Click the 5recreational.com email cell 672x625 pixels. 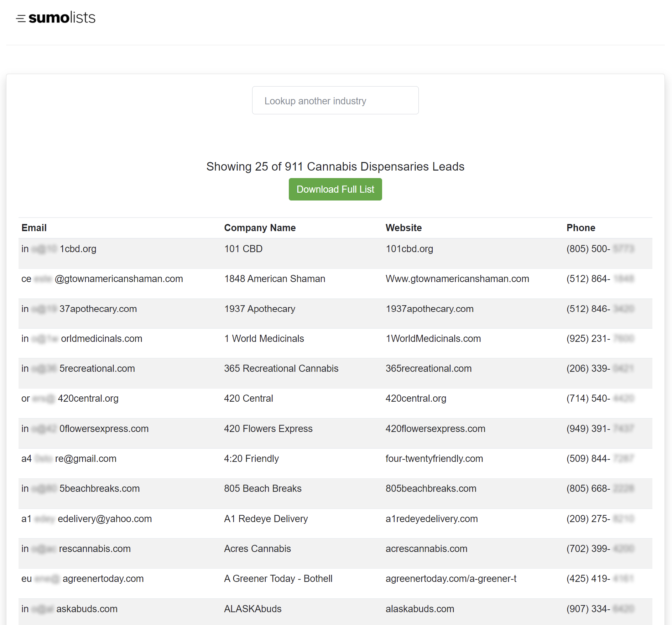tap(78, 369)
